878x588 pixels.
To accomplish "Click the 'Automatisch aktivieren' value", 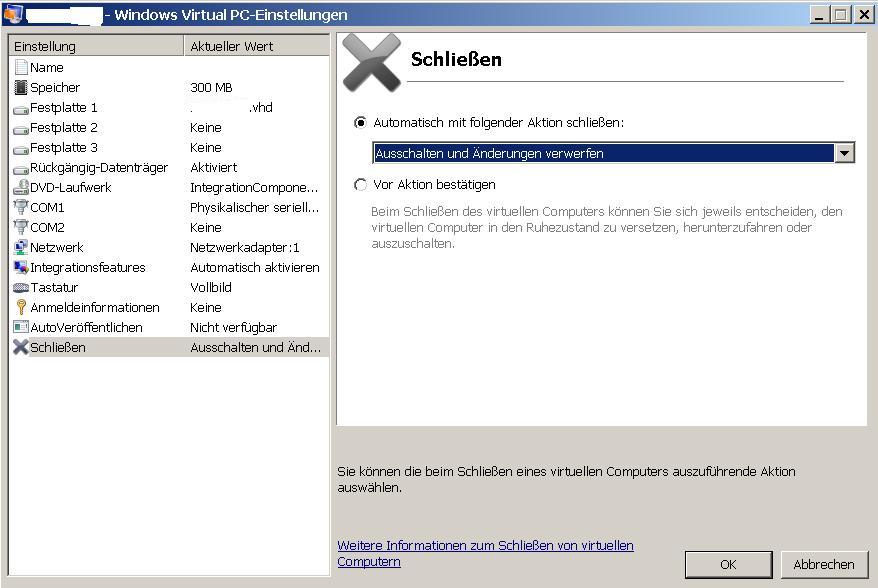I will click(x=255, y=268).
